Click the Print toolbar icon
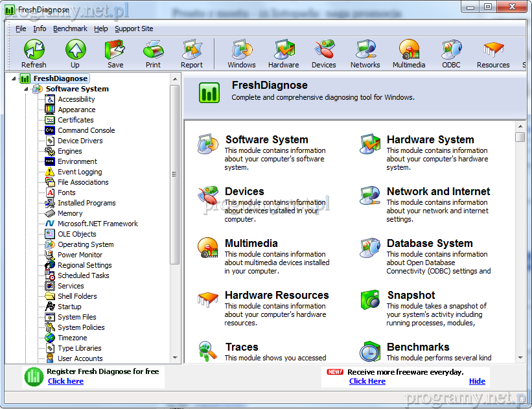The width and height of the screenshot is (532, 409). click(x=153, y=50)
